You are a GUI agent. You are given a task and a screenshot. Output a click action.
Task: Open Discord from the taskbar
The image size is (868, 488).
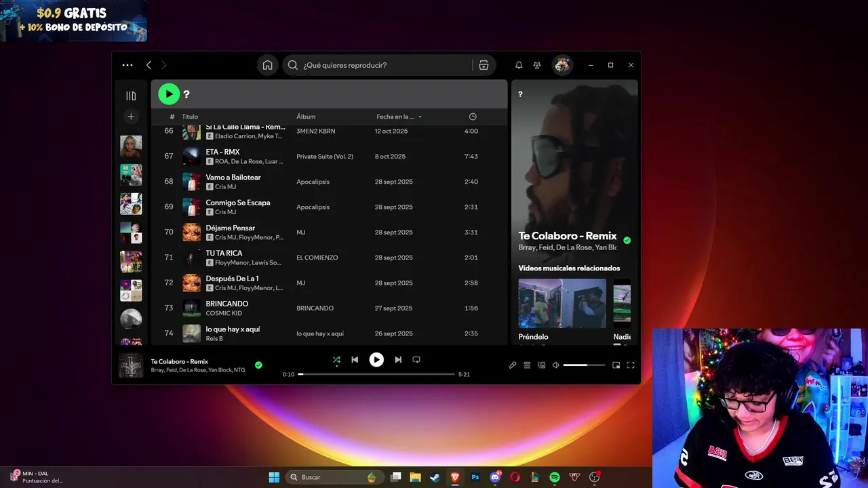click(496, 477)
